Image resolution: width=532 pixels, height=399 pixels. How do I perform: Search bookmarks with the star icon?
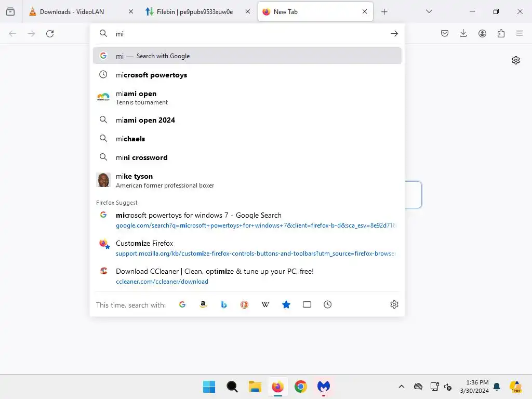pyautogui.click(x=286, y=304)
